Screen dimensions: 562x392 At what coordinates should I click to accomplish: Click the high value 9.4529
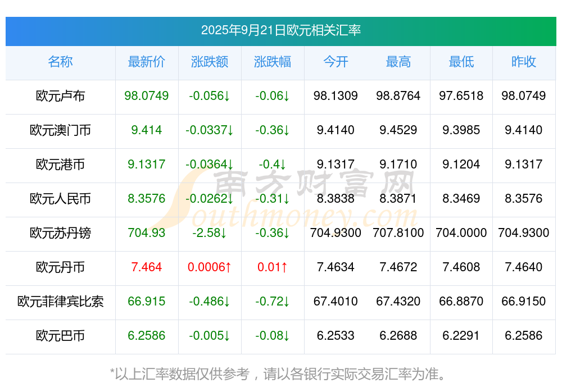pyautogui.click(x=398, y=130)
